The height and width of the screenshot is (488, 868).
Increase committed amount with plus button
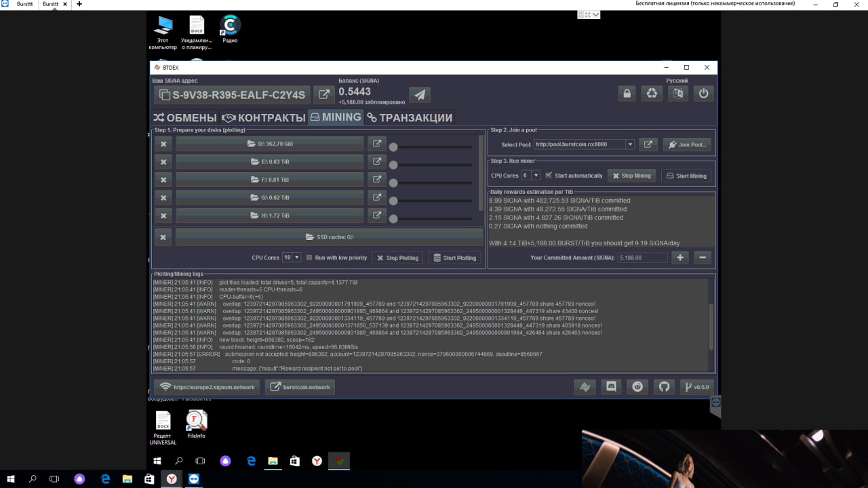[x=679, y=258]
